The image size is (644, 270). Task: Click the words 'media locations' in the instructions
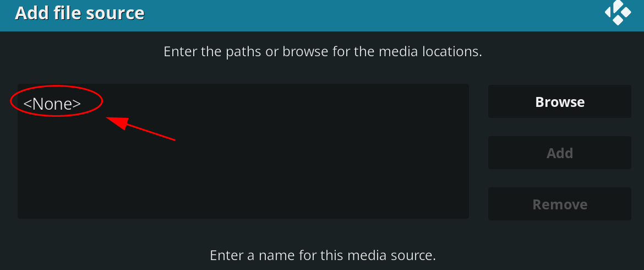click(430, 52)
